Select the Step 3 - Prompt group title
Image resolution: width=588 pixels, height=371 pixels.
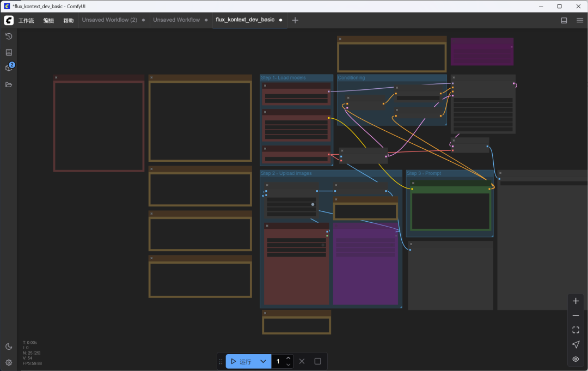pyautogui.click(x=424, y=173)
